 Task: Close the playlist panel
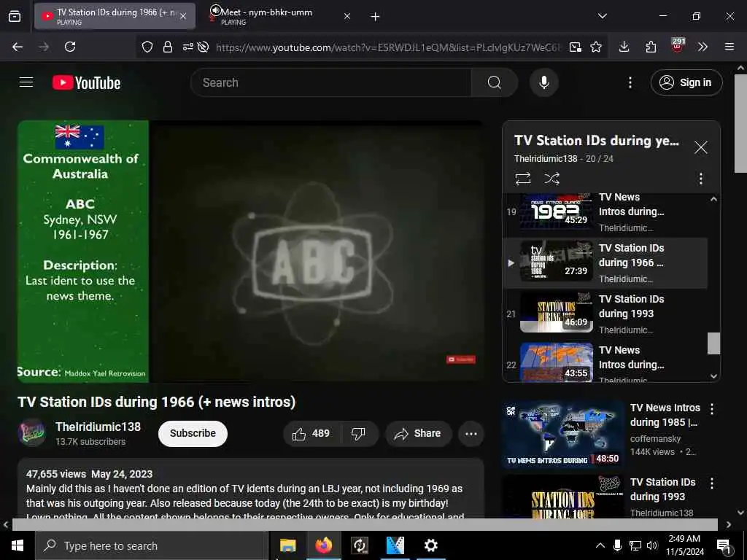point(700,147)
